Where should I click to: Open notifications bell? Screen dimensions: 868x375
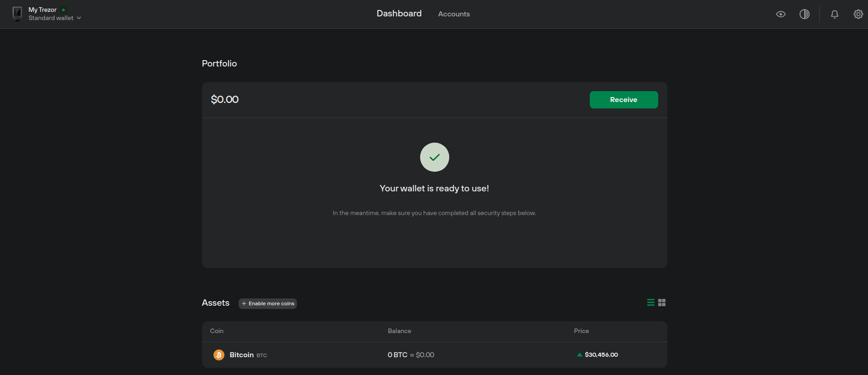[835, 14]
